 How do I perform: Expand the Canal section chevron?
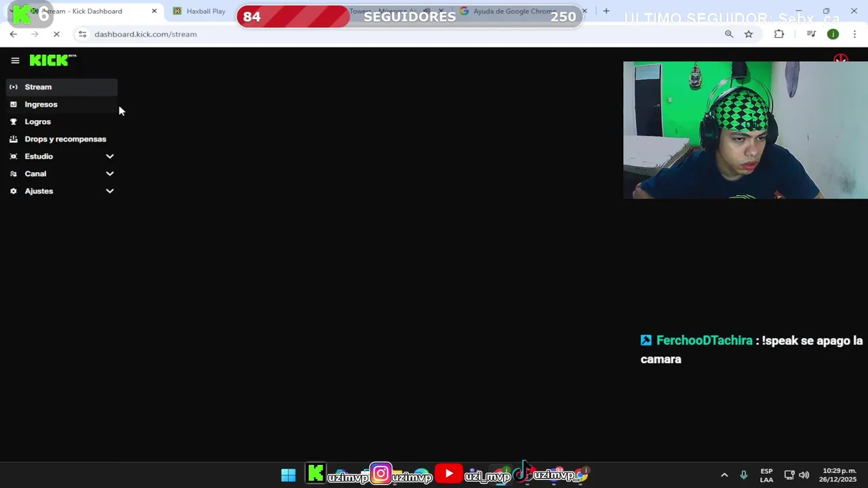(110, 174)
